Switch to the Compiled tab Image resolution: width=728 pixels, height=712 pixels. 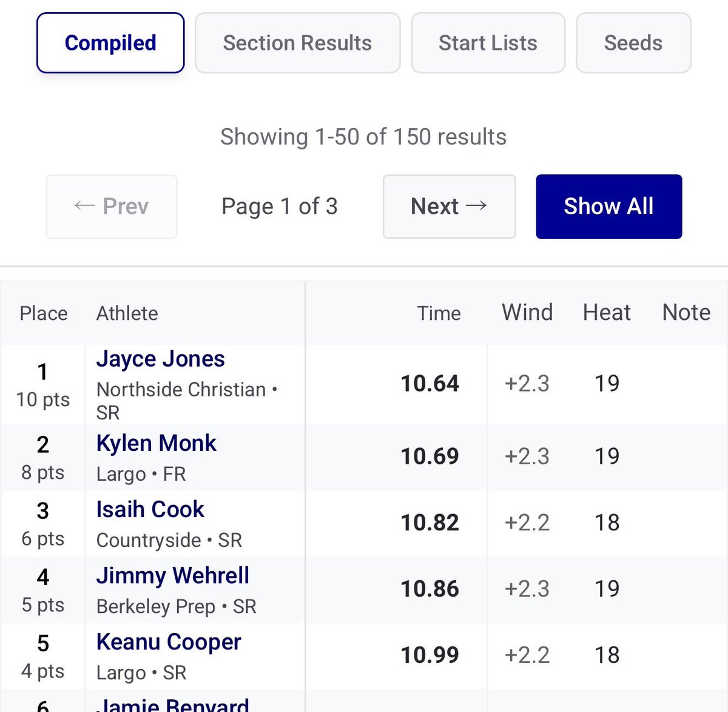(x=110, y=43)
